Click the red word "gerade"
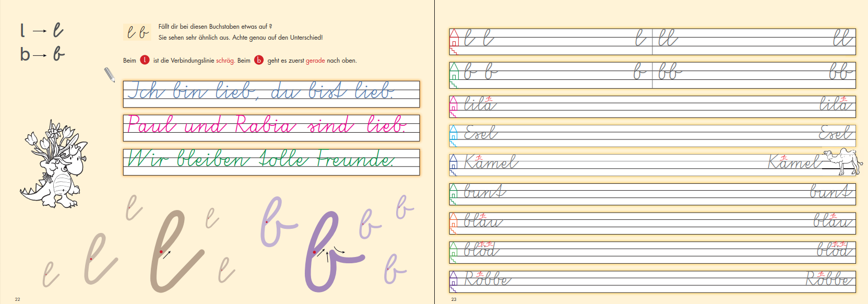868x304 pixels. coord(315,61)
